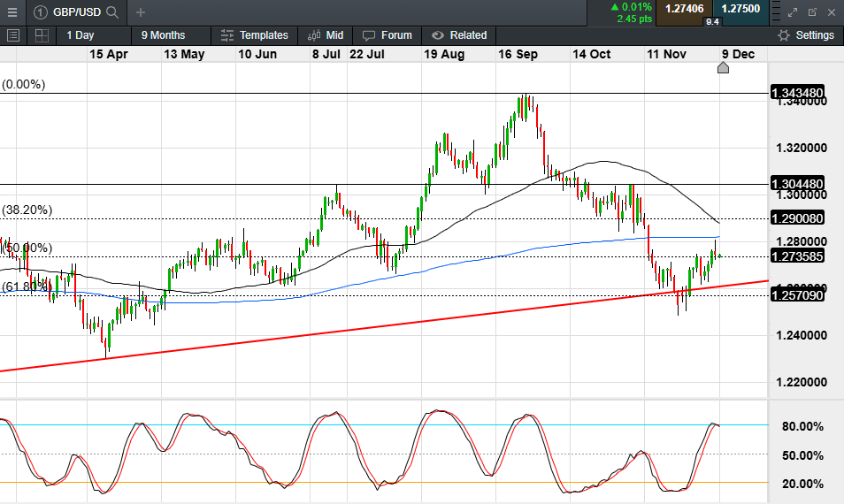
Task: Add a new chart tab with plus icon
Action: [x=141, y=12]
